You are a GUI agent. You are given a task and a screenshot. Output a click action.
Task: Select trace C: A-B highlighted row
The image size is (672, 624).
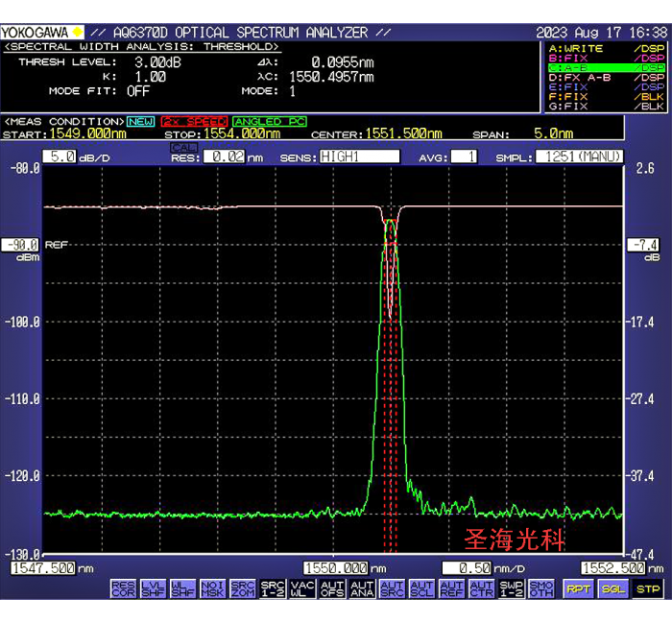(x=605, y=68)
